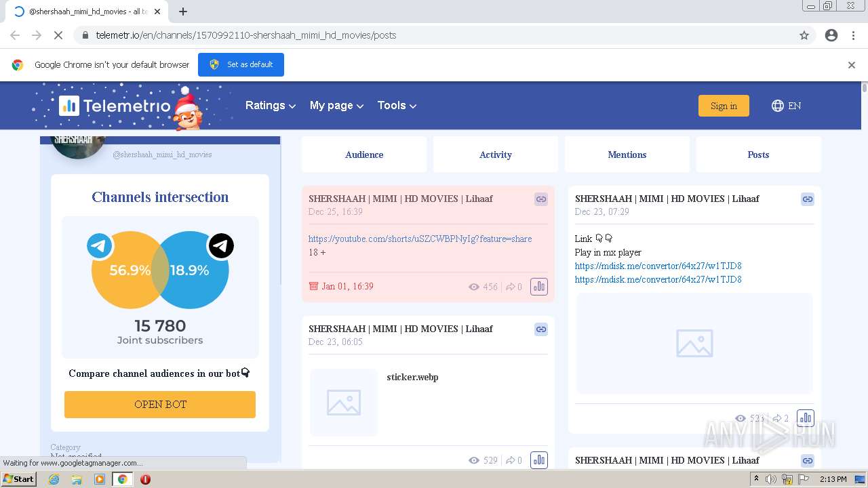This screenshot has width=868, height=488.
Task: Stop page loading with the X button
Action: point(58,35)
